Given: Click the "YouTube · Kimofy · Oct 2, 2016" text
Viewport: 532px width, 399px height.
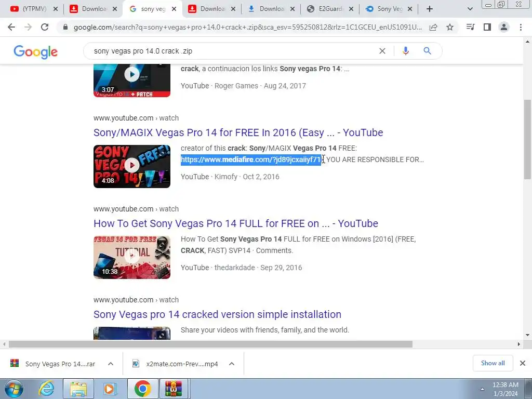Looking at the screenshot, I should point(230,177).
